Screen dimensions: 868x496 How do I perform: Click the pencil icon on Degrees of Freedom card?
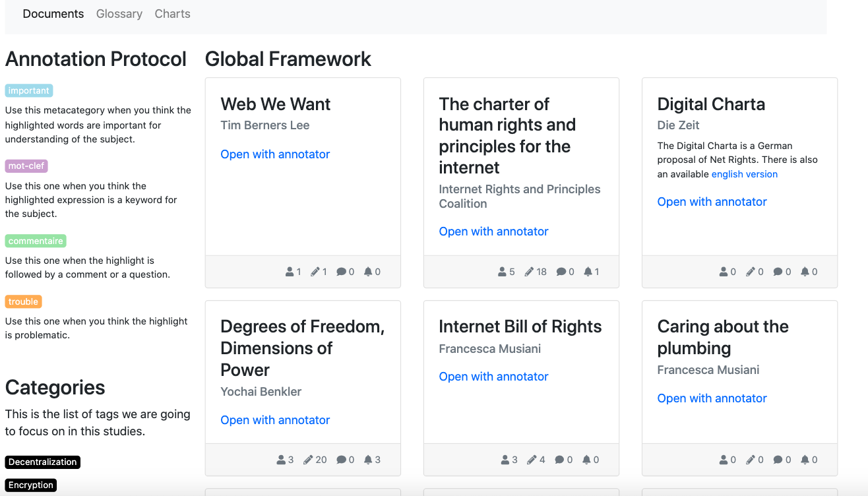pyautogui.click(x=308, y=460)
